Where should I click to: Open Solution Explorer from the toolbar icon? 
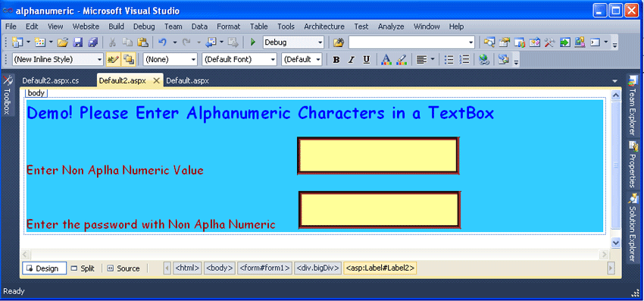point(489,42)
